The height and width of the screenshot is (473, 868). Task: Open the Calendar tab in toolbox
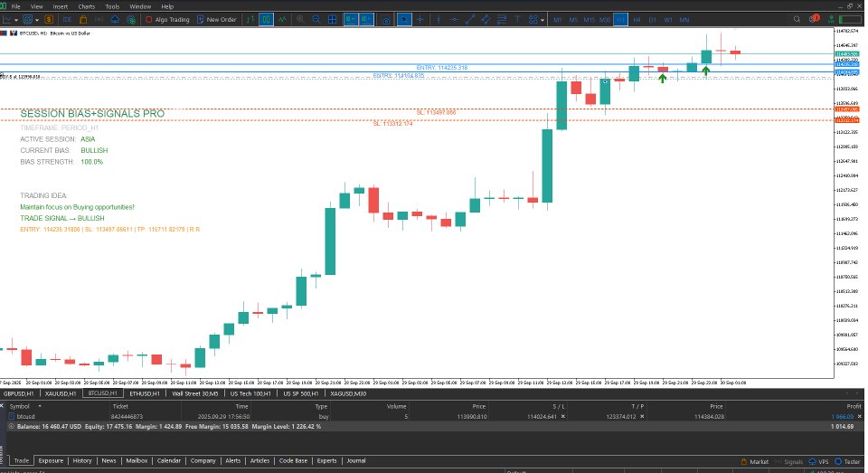pyautogui.click(x=169, y=461)
